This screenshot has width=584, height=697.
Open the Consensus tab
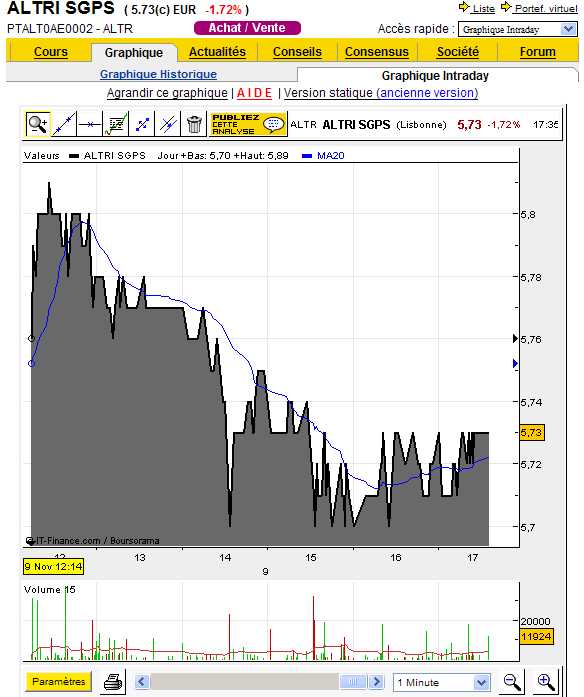[376, 52]
